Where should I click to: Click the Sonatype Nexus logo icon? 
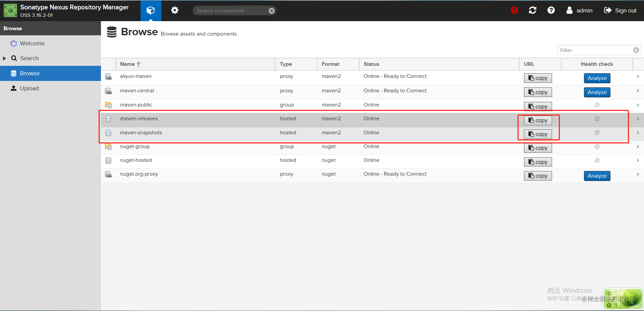[10, 10]
